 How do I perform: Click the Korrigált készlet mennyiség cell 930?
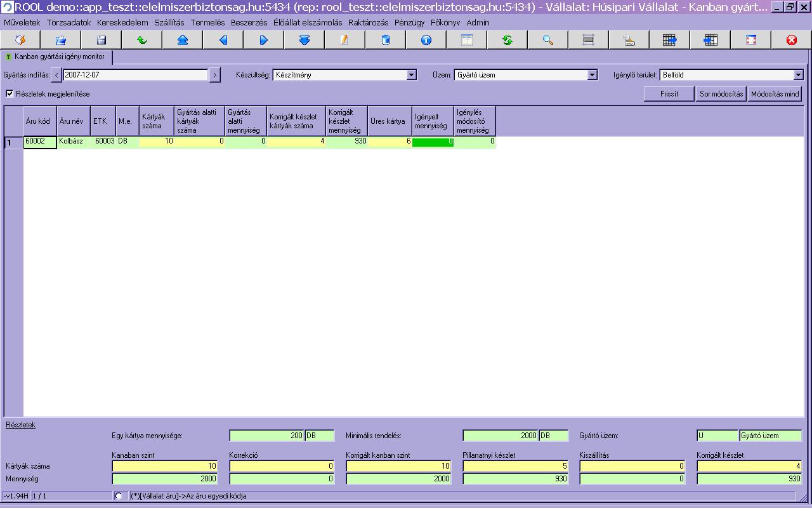(x=346, y=142)
